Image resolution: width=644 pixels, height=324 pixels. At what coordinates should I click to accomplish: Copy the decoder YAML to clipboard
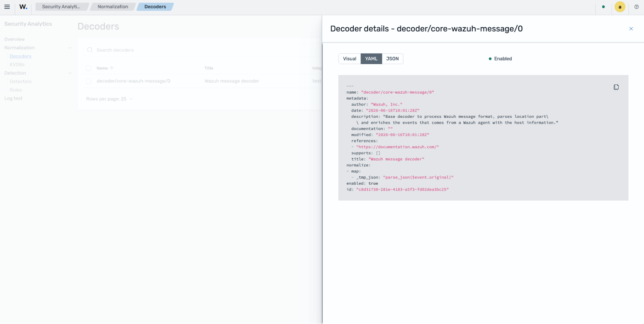click(616, 87)
